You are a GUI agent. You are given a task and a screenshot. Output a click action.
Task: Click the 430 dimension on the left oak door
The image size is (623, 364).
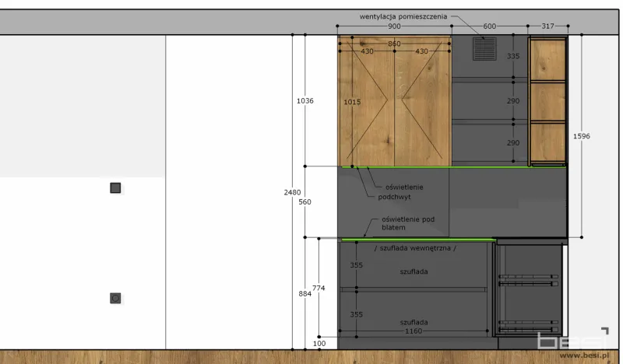[x=367, y=51]
